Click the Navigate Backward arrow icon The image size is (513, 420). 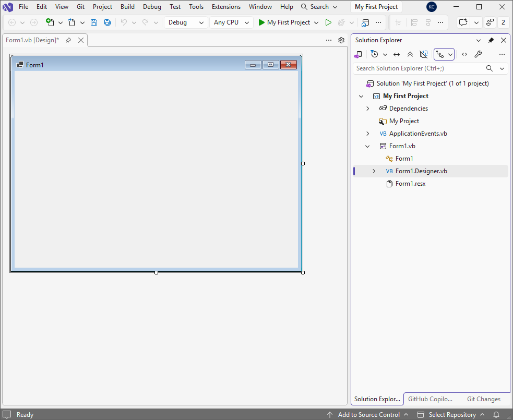click(12, 22)
